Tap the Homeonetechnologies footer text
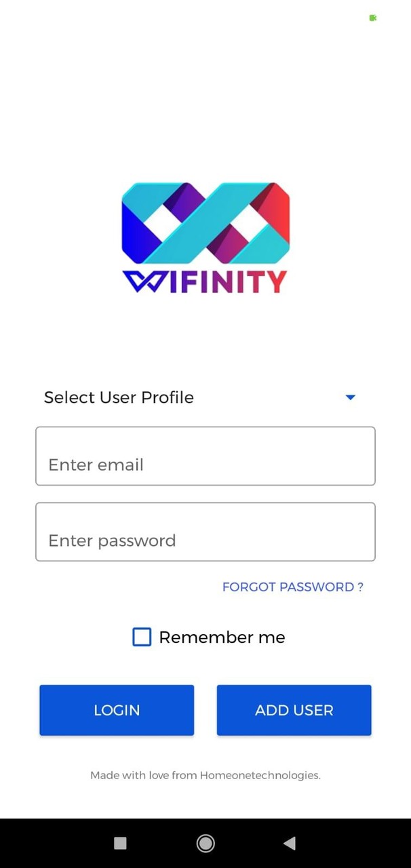Screen dimensions: 411x868 (x=205, y=775)
